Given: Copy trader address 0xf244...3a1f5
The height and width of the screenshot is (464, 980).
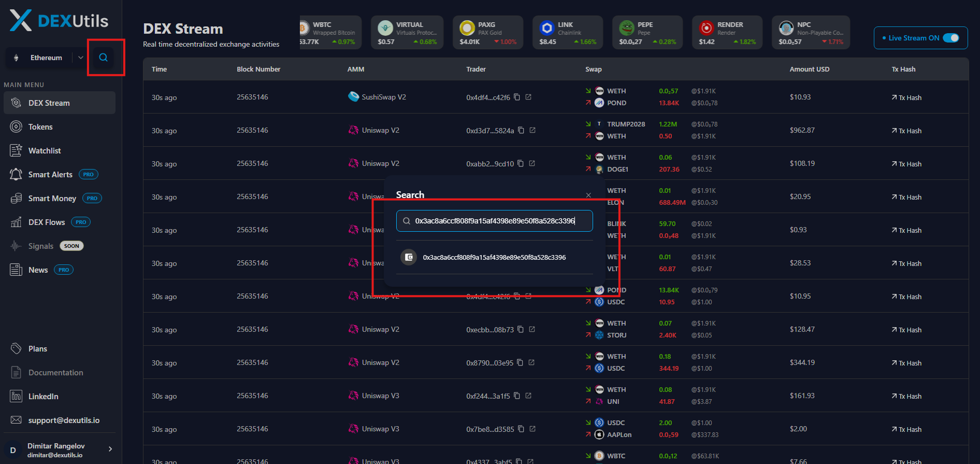Looking at the screenshot, I should (x=517, y=396).
